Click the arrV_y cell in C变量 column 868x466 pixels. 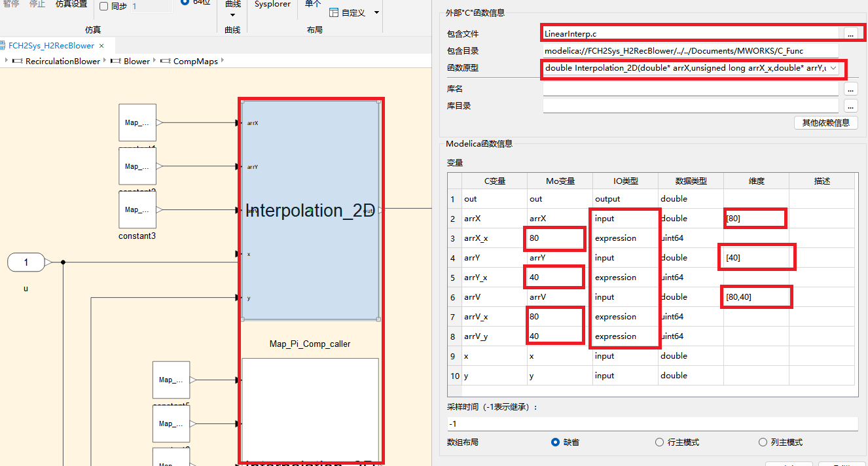click(x=494, y=336)
